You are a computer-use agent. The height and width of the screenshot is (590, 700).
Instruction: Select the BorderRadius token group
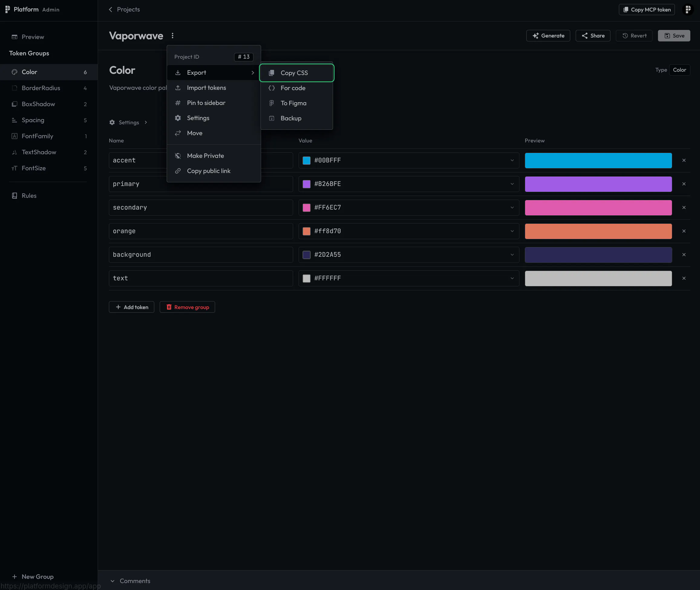49,88
